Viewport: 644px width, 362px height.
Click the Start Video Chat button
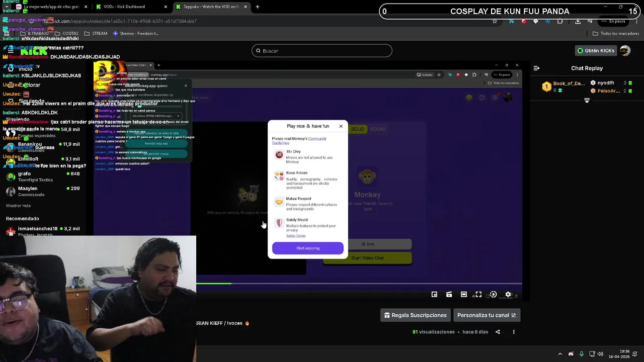[367, 258]
